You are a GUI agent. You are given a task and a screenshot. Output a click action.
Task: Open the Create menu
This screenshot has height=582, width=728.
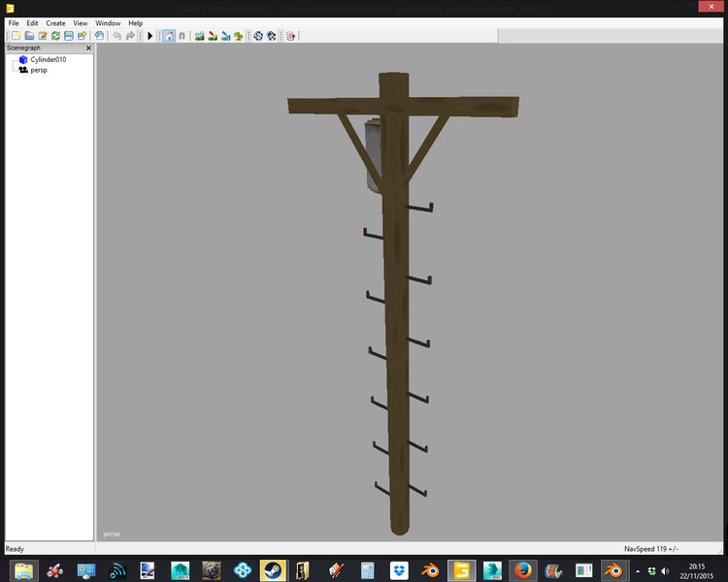click(x=55, y=22)
